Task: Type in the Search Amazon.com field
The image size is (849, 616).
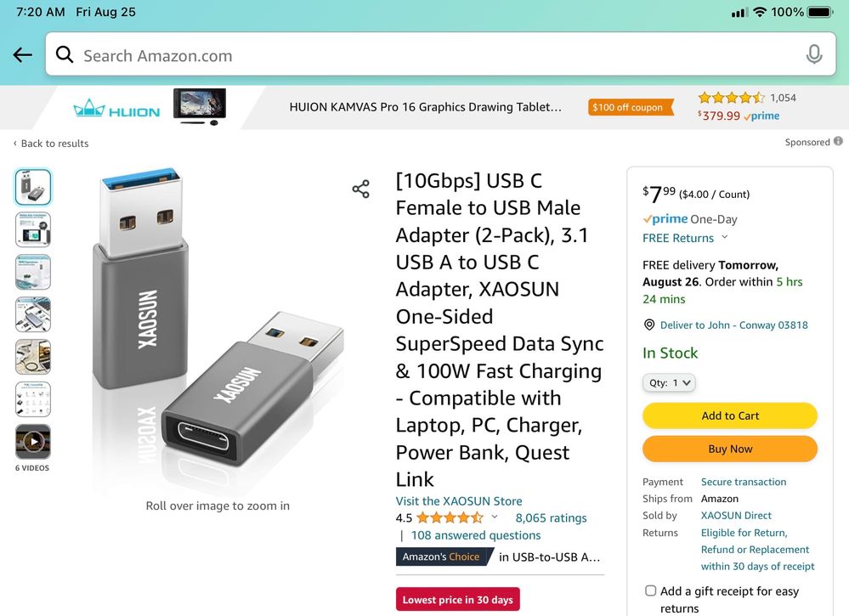Action: click(x=425, y=55)
